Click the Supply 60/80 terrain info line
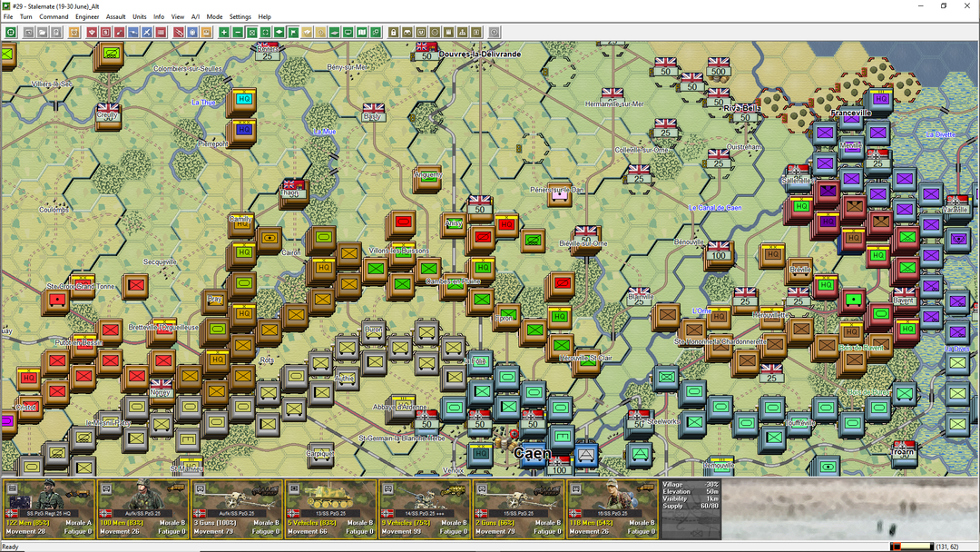The height and width of the screenshot is (552, 980). coord(690,506)
